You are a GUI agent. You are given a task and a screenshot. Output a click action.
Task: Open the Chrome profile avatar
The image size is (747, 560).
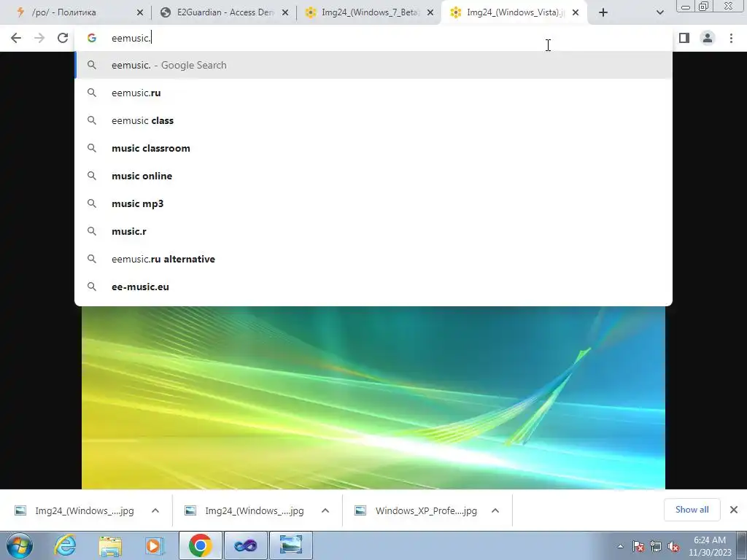tap(708, 38)
